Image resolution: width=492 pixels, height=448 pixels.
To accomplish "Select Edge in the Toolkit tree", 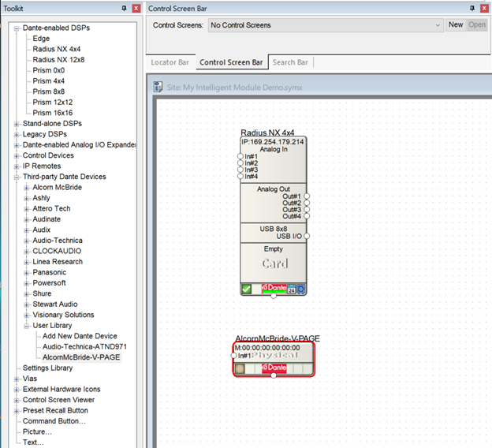I will (x=41, y=39).
